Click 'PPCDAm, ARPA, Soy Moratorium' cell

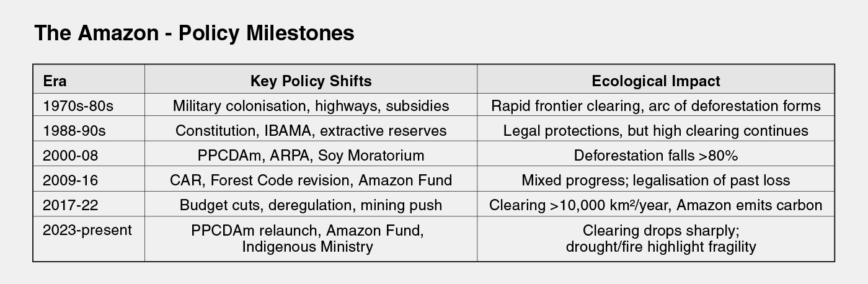(311, 156)
